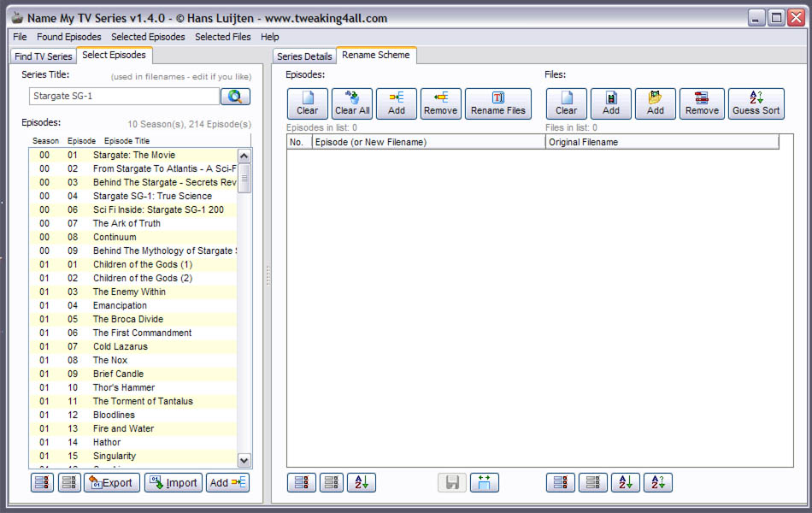Select 'Fire and Water' episode row
Screen dimensions: 812x513
tap(133, 428)
